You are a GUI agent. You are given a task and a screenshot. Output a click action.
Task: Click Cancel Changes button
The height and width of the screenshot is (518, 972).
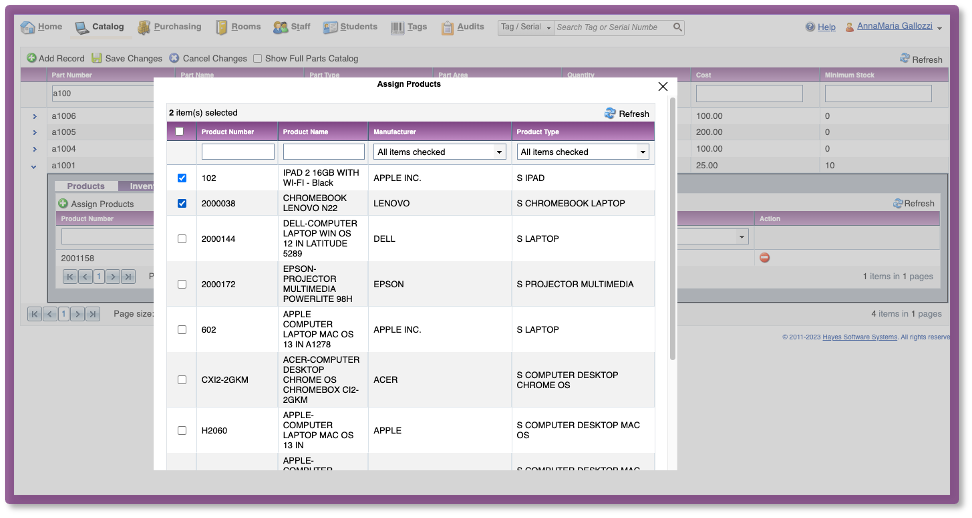(208, 58)
